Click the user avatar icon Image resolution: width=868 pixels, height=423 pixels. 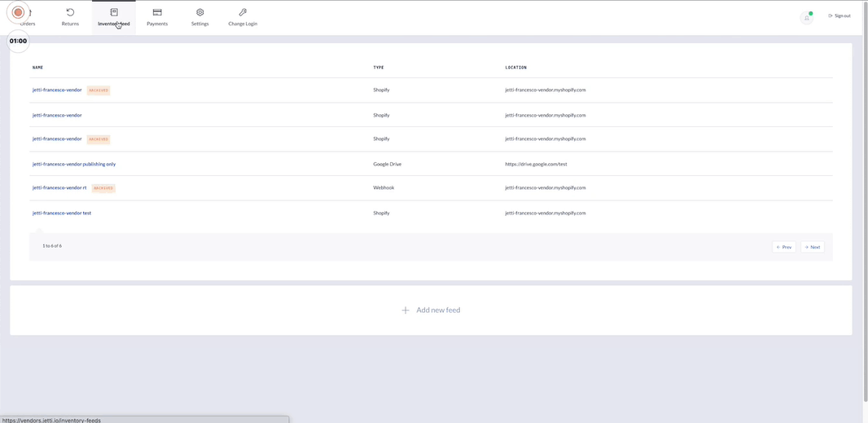807,18
